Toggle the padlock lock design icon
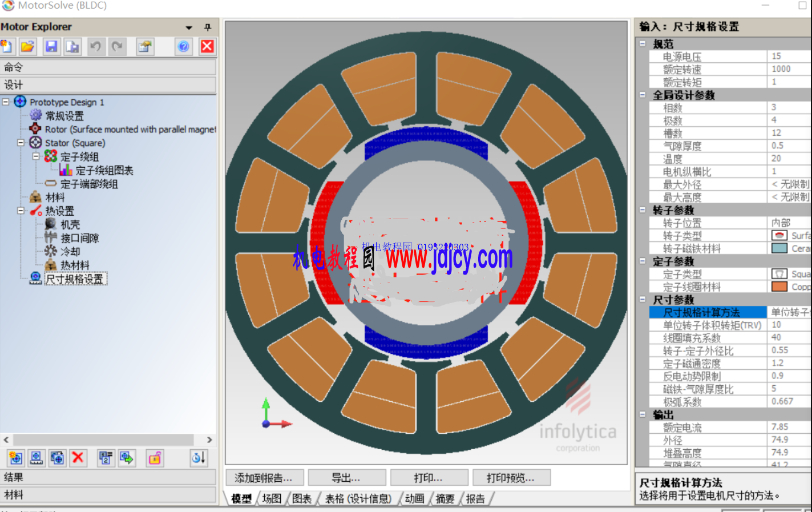 [155, 458]
